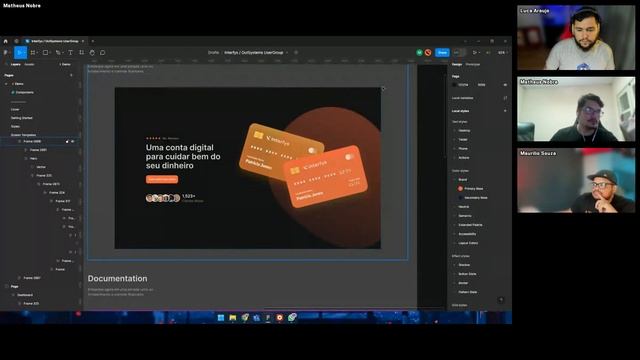Toggle lock on the selected Frame layer
The height and width of the screenshot is (360, 640).
click(x=67, y=142)
